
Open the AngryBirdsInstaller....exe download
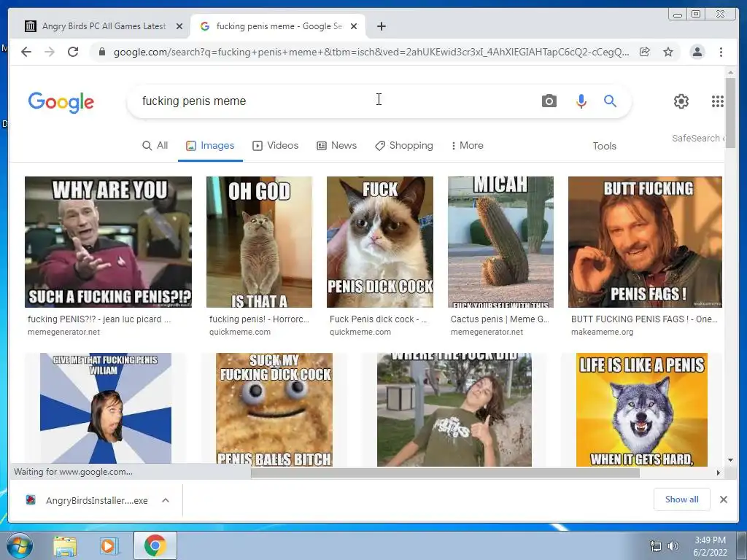(97, 500)
